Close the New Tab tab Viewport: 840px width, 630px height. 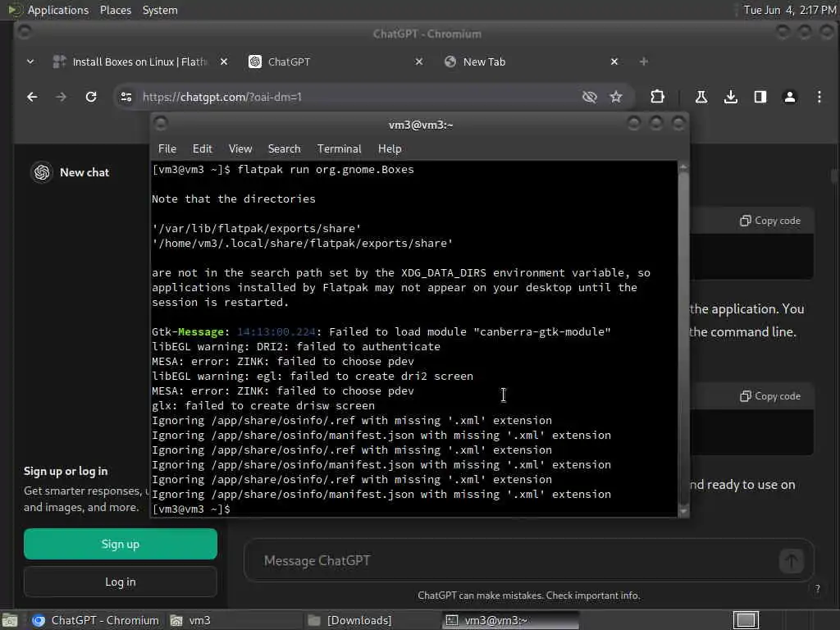click(x=614, y=62)
